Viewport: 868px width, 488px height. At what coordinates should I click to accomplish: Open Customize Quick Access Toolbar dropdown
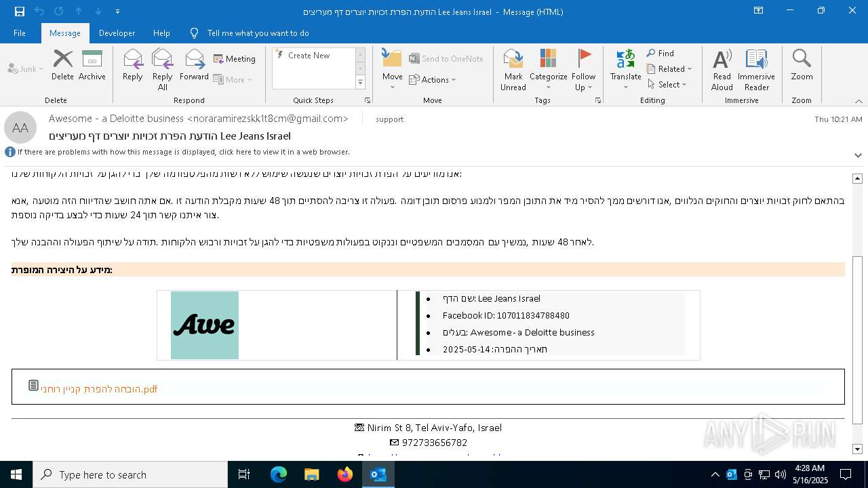coord(117,12)
